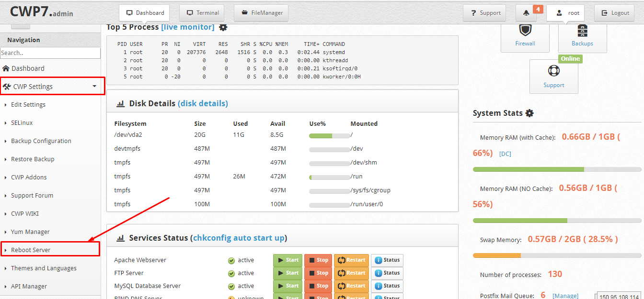Screen dimensions: 644x299
Task: Start the FTP Server service
Action: 287,273
